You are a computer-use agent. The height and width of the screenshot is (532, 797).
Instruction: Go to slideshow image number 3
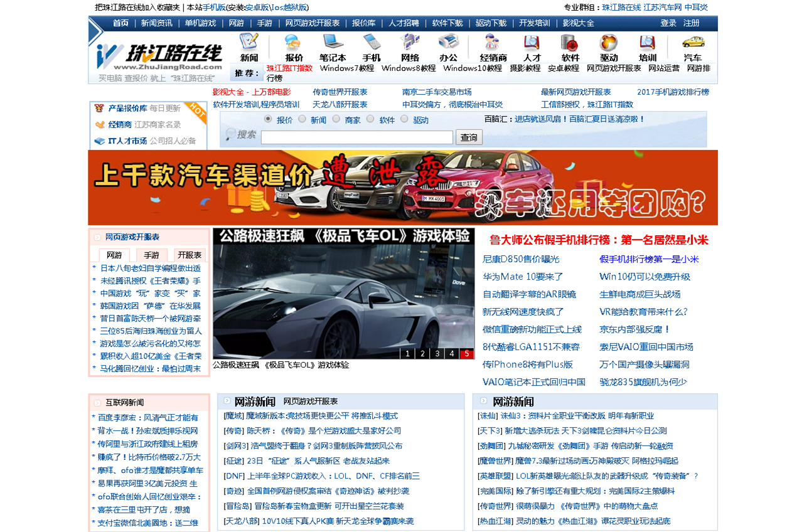[437, 354]
